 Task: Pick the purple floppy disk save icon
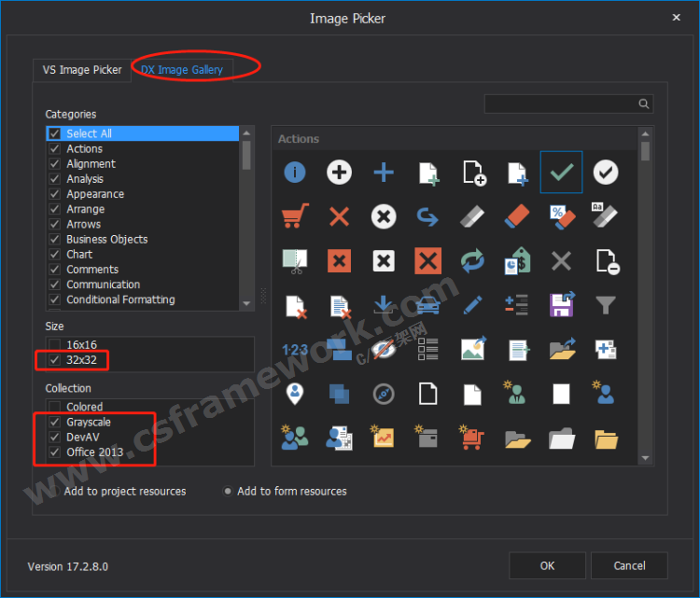pyautogui.click(x=562, y=304)
